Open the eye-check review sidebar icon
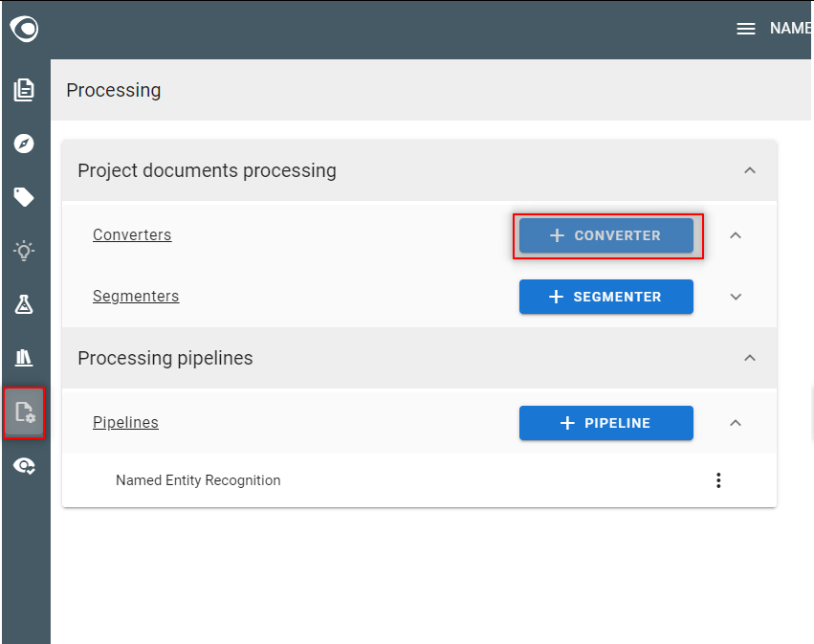This screenshot has width=814, height=644. (x=24, y=466)
